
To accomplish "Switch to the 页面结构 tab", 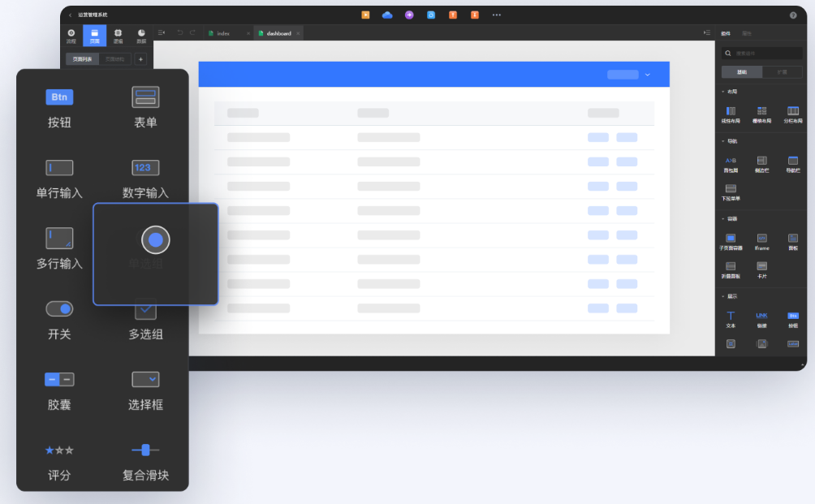I will pyautogui.click(x=115, y=59).
